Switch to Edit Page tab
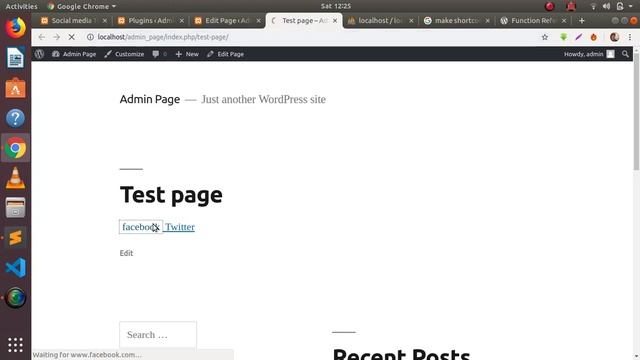 (x=227, y=20)
